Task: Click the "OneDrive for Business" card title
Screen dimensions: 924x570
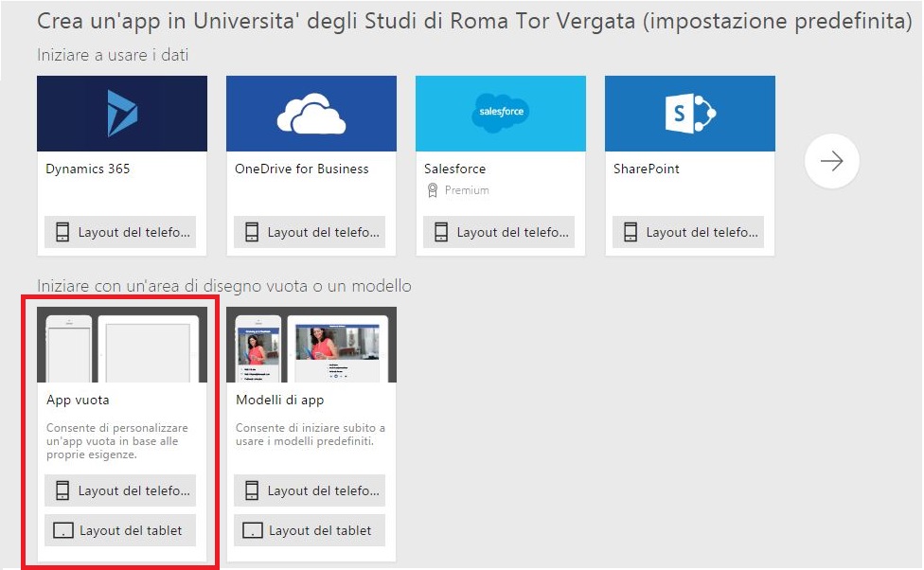Action: [302, 169]
